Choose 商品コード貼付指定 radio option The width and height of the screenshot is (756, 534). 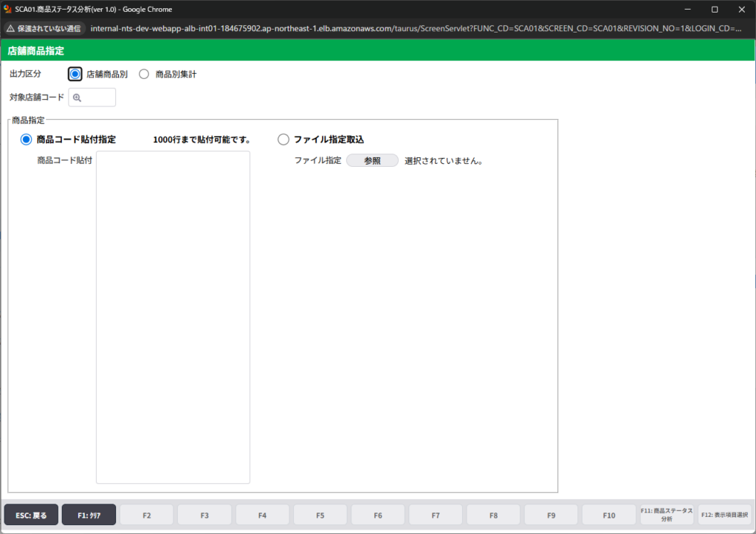pos(26,140)
